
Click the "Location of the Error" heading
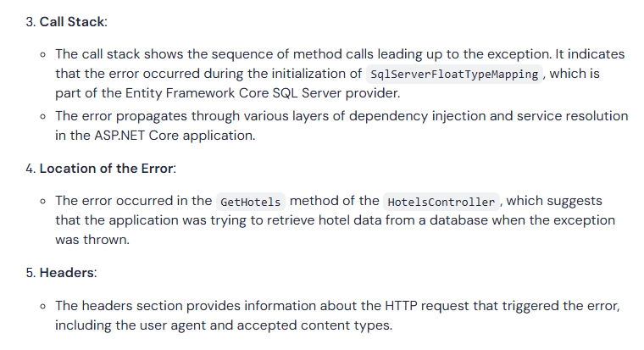(x=107, y=169)
